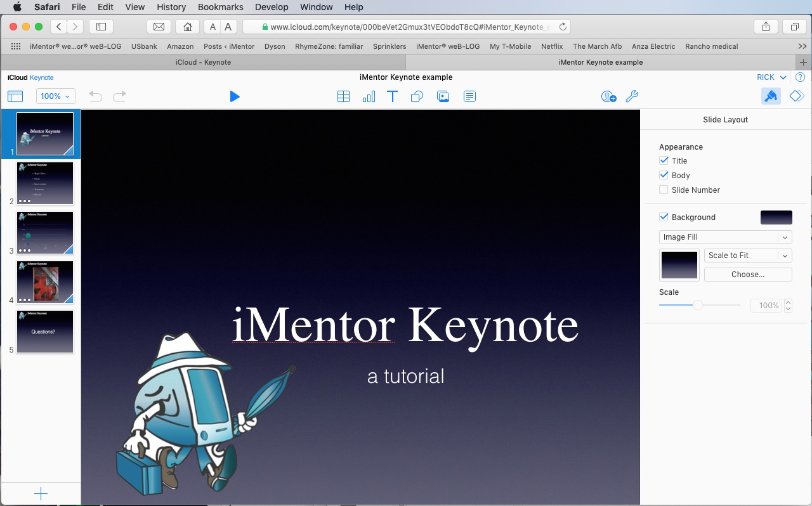This screenshot has height=506, width=812.
Task: Redo the last action arrow
Action: pos(119,96)
